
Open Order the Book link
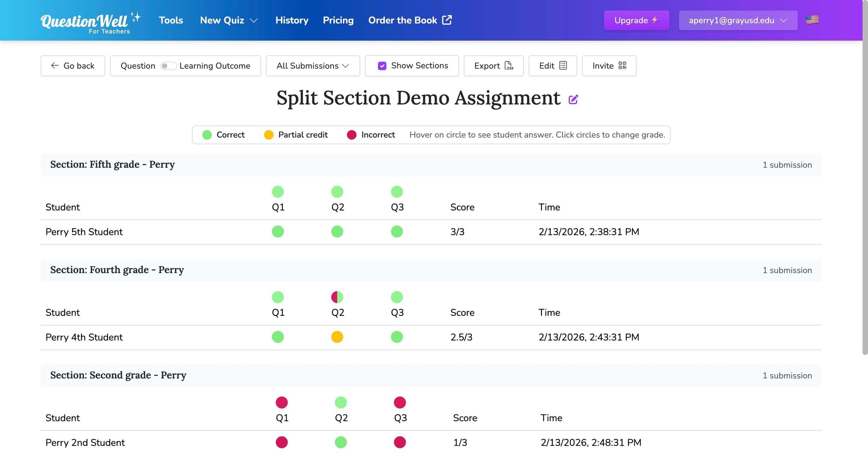point(410,20)
